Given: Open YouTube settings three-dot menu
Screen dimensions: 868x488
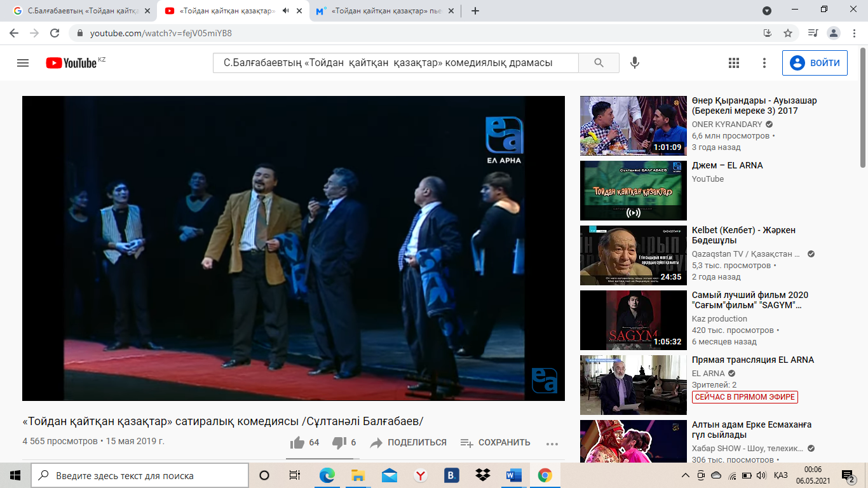Looking at the screenshot, I should (764, 63).
